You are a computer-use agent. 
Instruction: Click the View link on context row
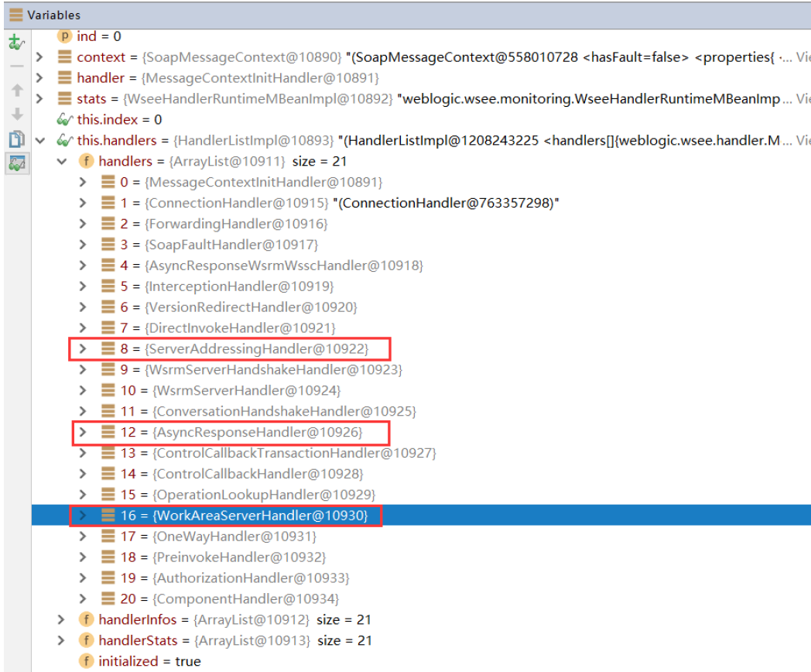click(802, 57)
